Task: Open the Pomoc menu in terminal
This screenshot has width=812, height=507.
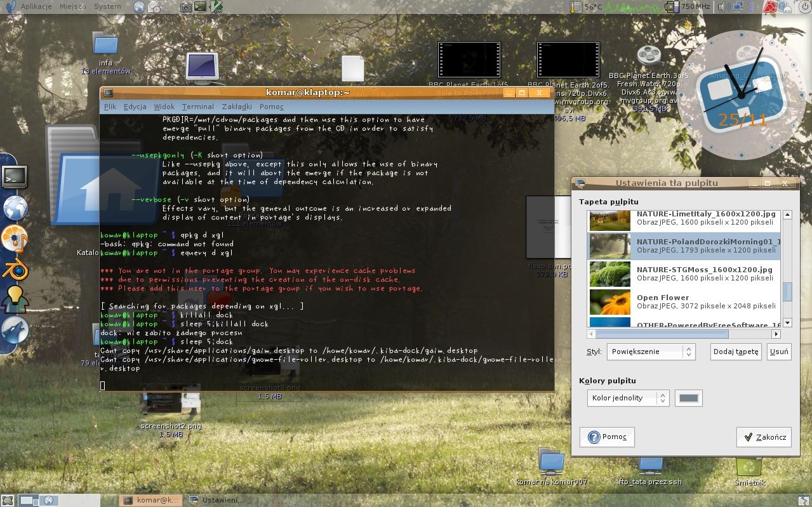Action: coord(271,107)
